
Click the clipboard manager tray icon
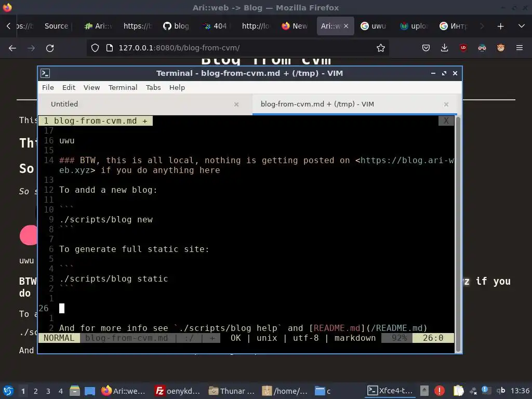coord(458,391)
